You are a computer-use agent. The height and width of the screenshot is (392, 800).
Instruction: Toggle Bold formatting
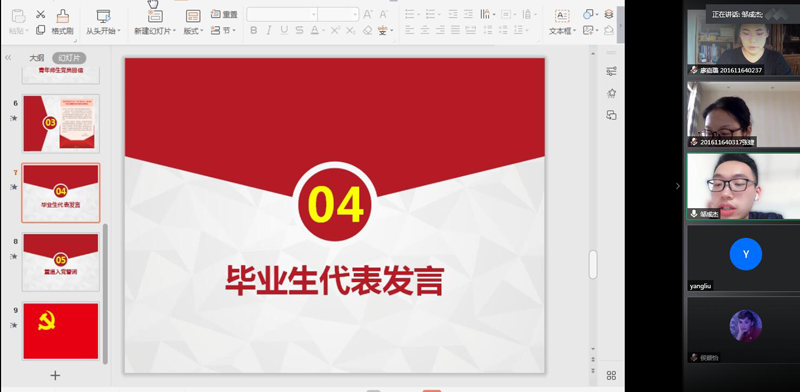[x=254, y=30]
